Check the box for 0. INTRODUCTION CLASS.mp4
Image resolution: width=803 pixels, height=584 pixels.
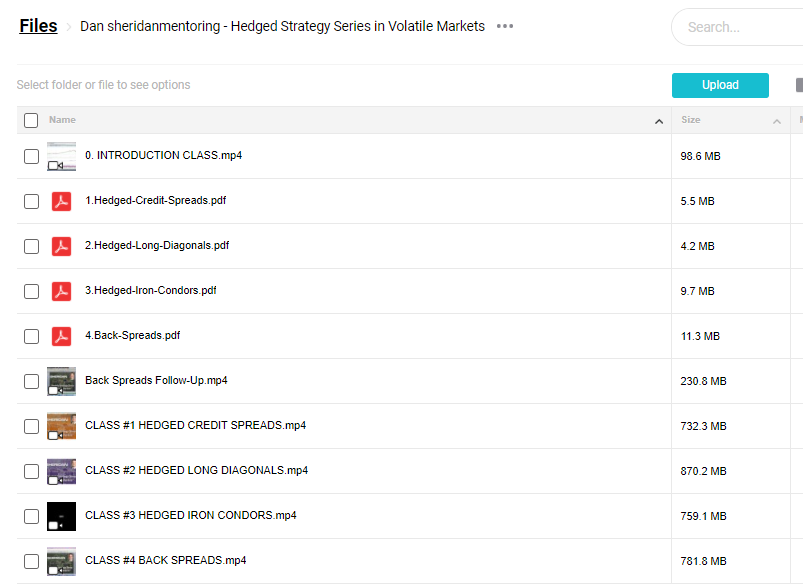[x=31, y=156]
